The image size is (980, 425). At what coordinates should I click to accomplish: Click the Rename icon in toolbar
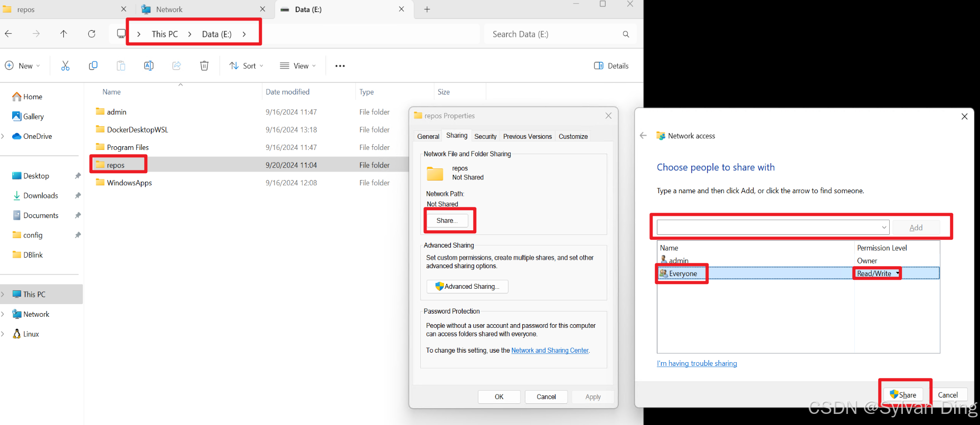[149, 65]
